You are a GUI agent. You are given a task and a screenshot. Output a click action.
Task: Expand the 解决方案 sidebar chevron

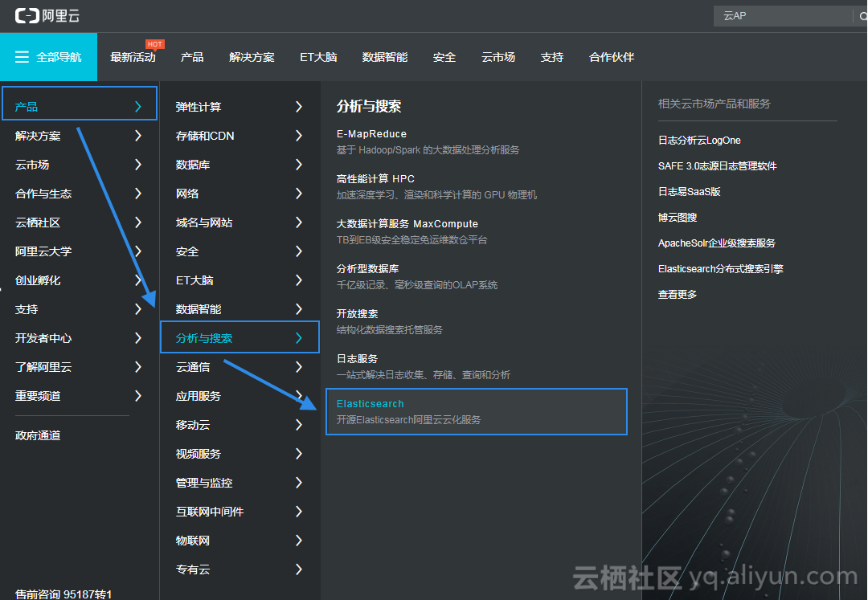[x=138, y=136]
